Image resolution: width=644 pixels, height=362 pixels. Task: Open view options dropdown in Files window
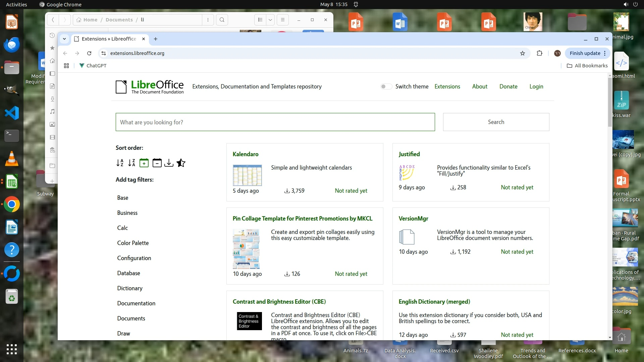[270, 20]
